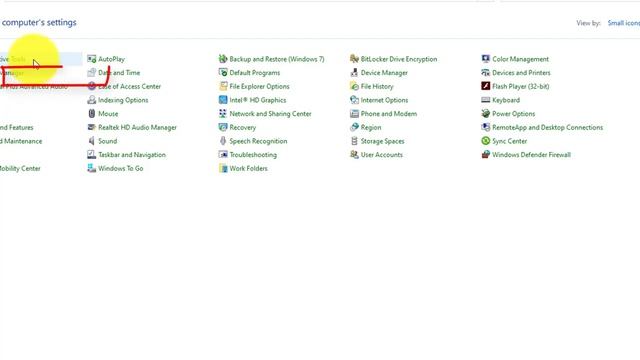The height and width of the screenshot is (360, 640).
Task: Click the Internet Options label
Action: point(384,100)
